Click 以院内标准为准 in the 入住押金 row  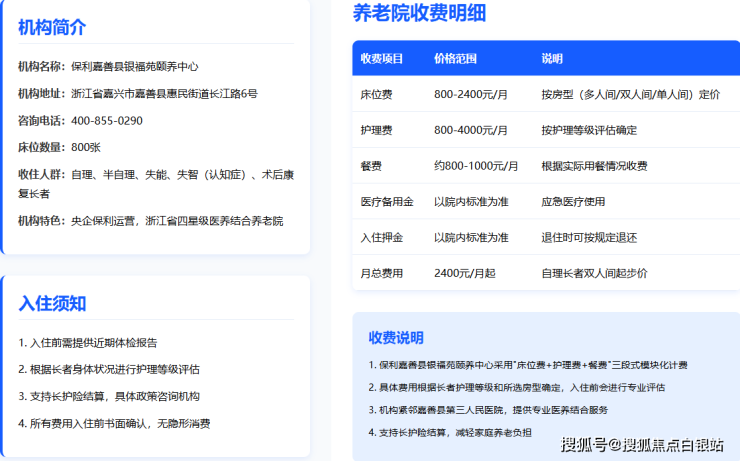click(x=471, y=237)
